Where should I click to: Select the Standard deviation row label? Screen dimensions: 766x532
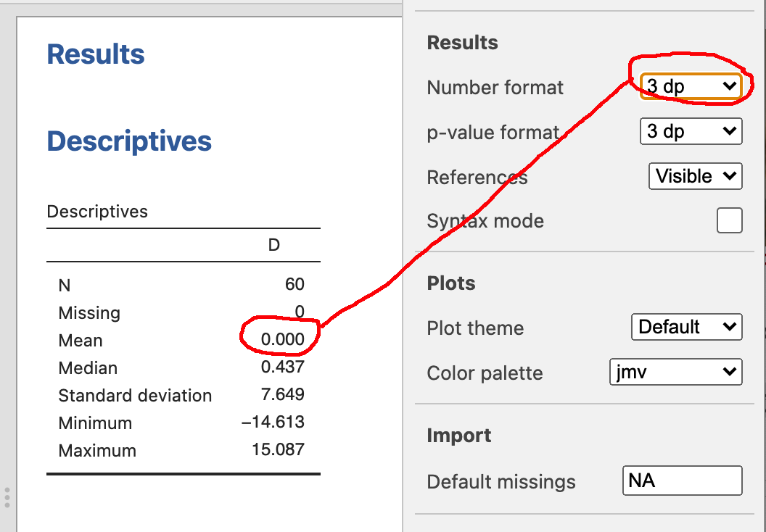135,395
